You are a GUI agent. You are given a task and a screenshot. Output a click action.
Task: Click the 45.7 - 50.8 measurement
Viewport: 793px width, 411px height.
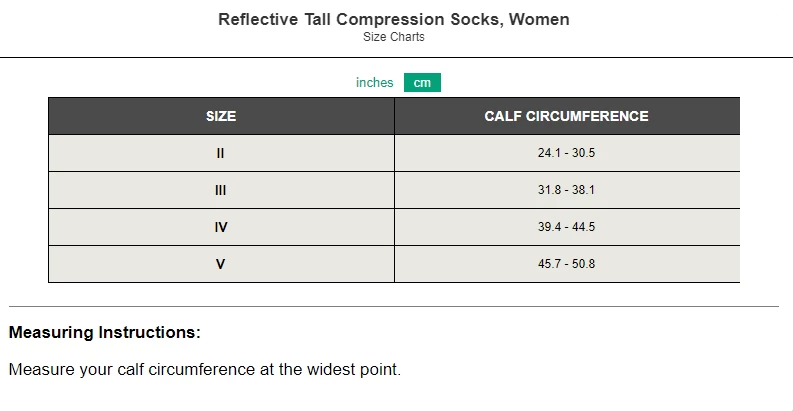(x=566, y=264)
